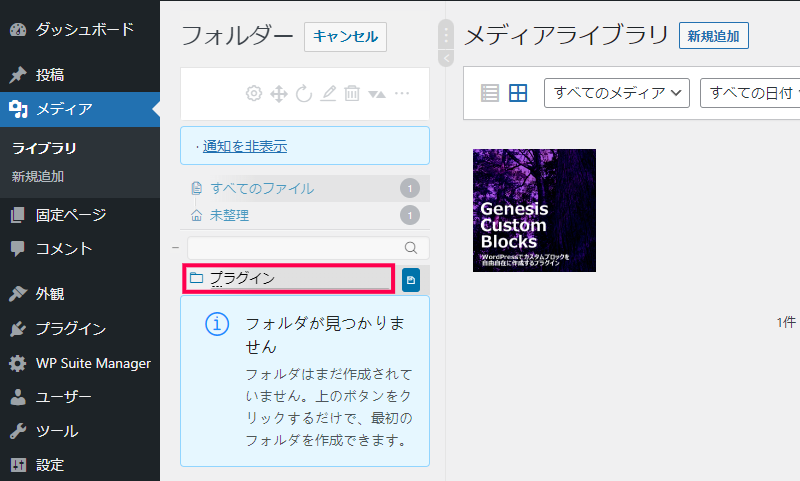Select すべてのファイル folder row
Viewport: 800px width, 481px height.
(305, 188)
